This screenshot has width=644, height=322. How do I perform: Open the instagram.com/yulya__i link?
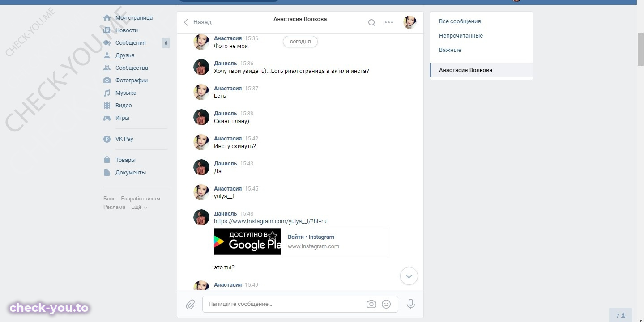point(270,221)
